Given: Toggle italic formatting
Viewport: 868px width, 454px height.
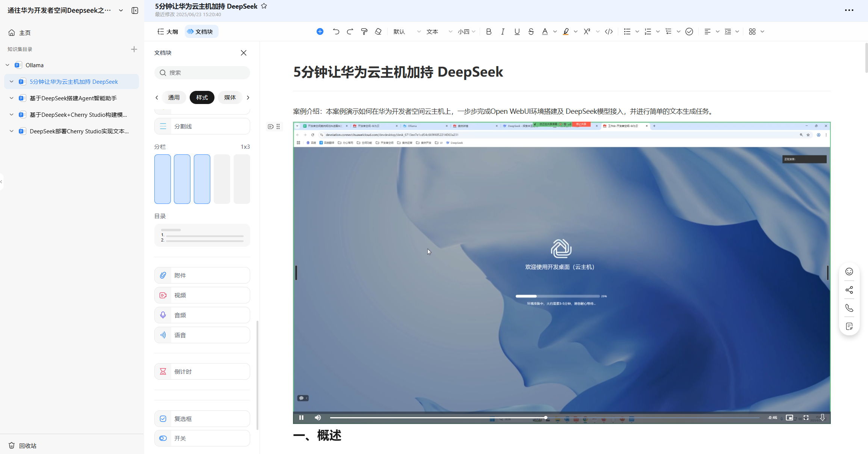Looking at the screenshot, I should pyautogui.click(x=503, y=32).
